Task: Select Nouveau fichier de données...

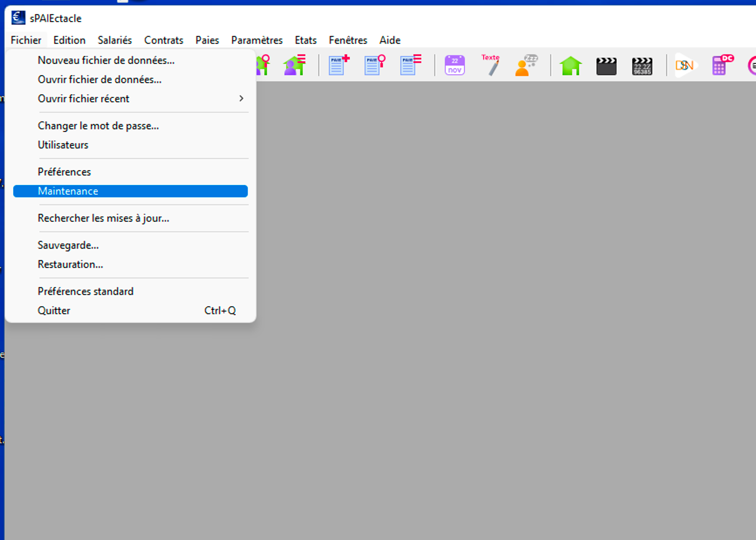Action: click(x=130, y=60)
